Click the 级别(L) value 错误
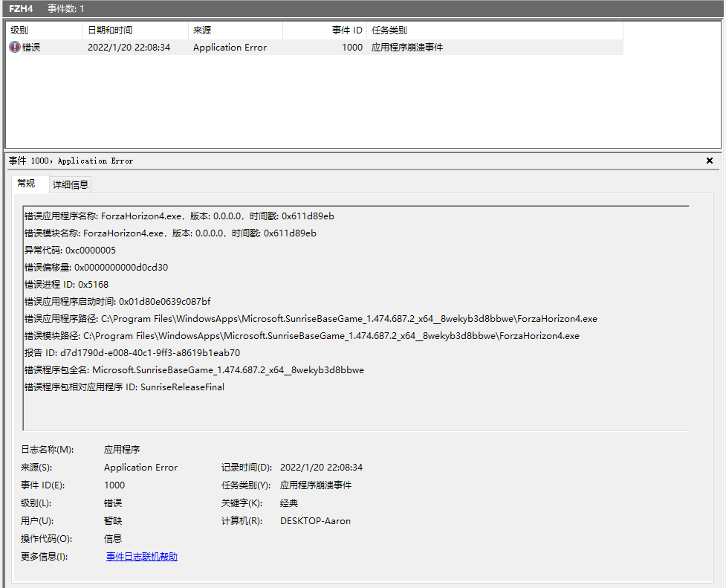Viewport: 726px width, 588px height. tap(113, 503)
